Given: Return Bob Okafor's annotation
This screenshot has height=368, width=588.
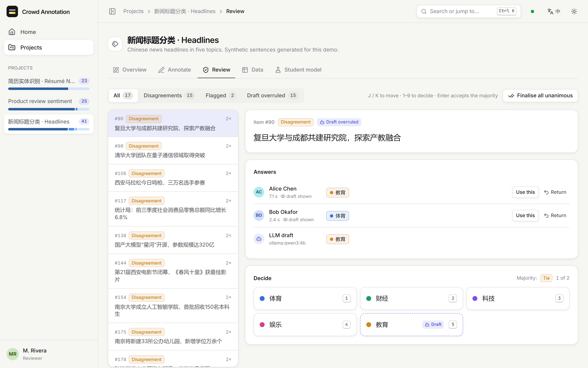Looking at the screenshot, I should (x=555, y=216).
